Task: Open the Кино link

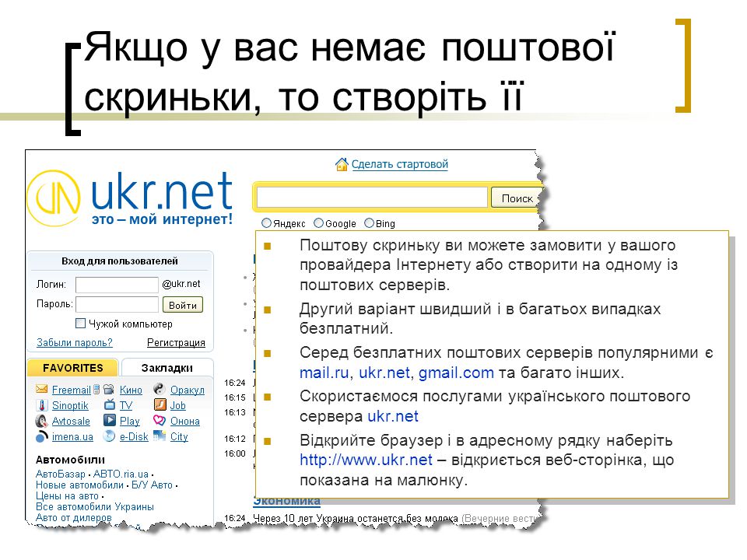Action: 131,390
